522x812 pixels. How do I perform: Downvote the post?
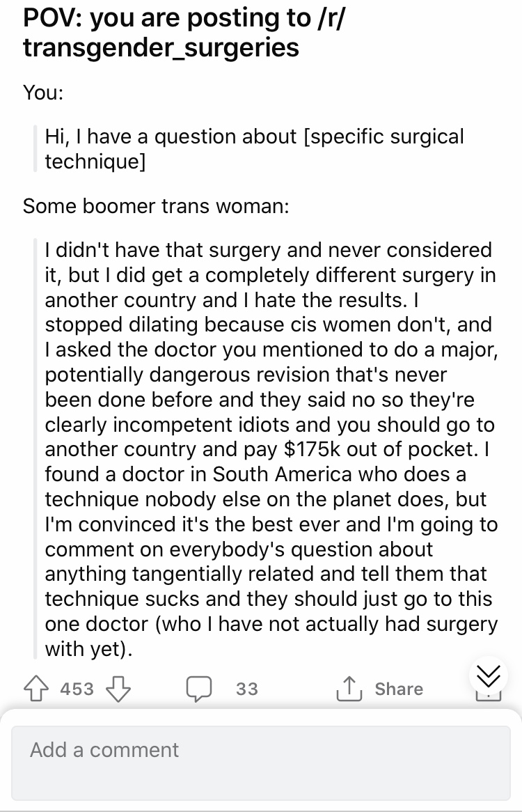(x=118, y=689)
